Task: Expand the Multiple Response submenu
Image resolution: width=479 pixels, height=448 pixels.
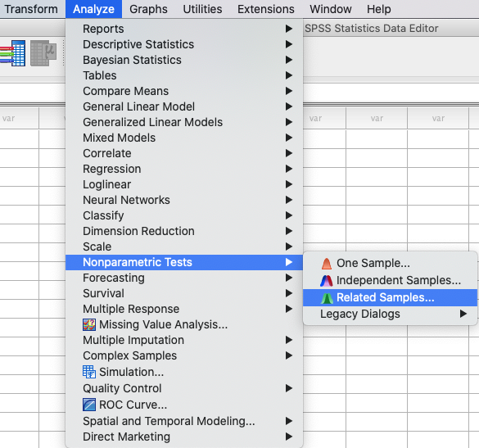Action: 184,309
